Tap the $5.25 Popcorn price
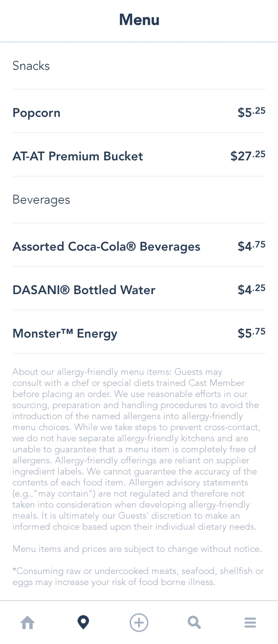This screenshot has height=644, width=278. (251, 112)
